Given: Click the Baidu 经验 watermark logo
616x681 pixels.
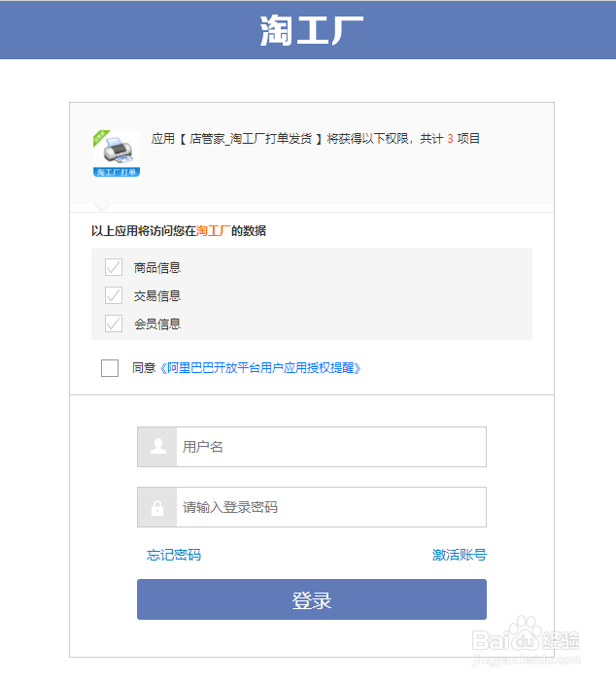Looking at the screenshot, I should point(524,635).
